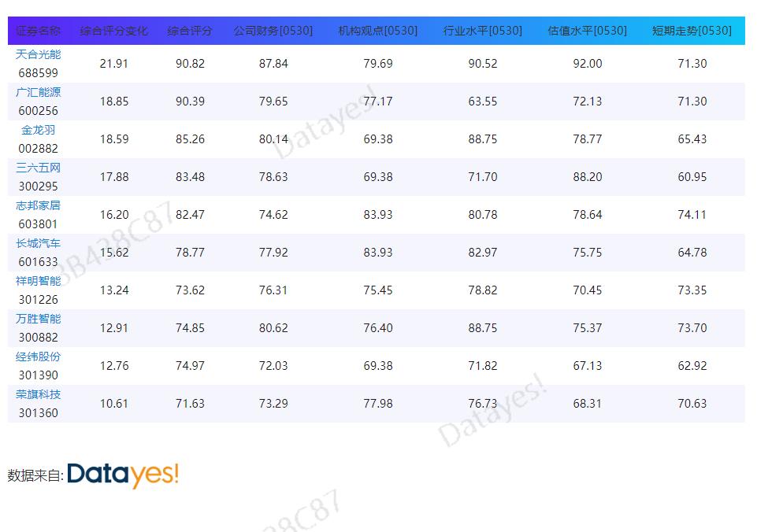757x532 pixels.
Task: Select stock code 603801
Action: [38, 224]
